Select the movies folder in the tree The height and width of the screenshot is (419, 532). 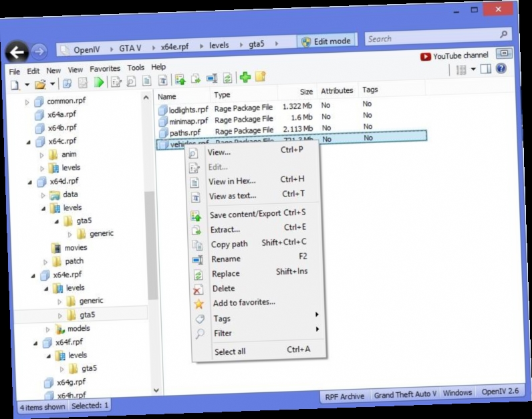pyautogui.click(x=76, y=248)
